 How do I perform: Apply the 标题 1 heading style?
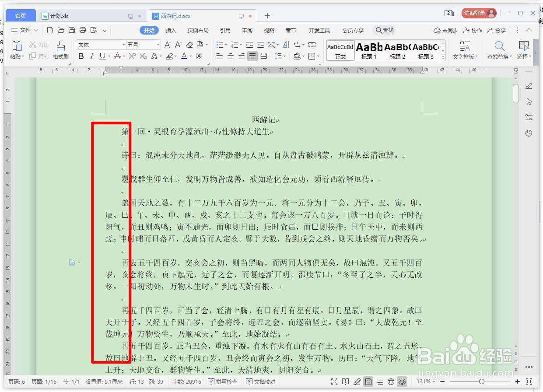point(369,50)
